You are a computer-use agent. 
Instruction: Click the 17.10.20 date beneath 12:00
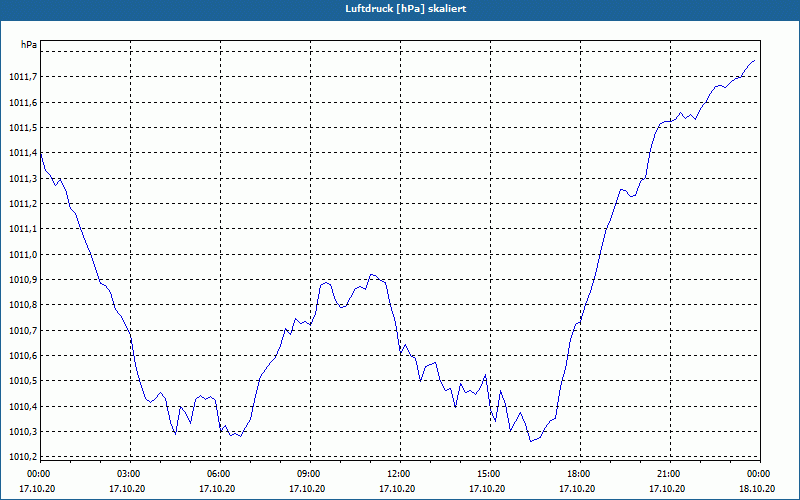[397, 489]
